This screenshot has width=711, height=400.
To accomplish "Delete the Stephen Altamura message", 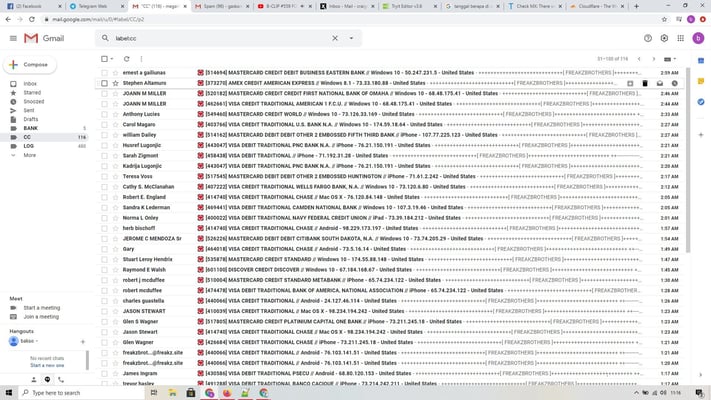I will 645,83.
